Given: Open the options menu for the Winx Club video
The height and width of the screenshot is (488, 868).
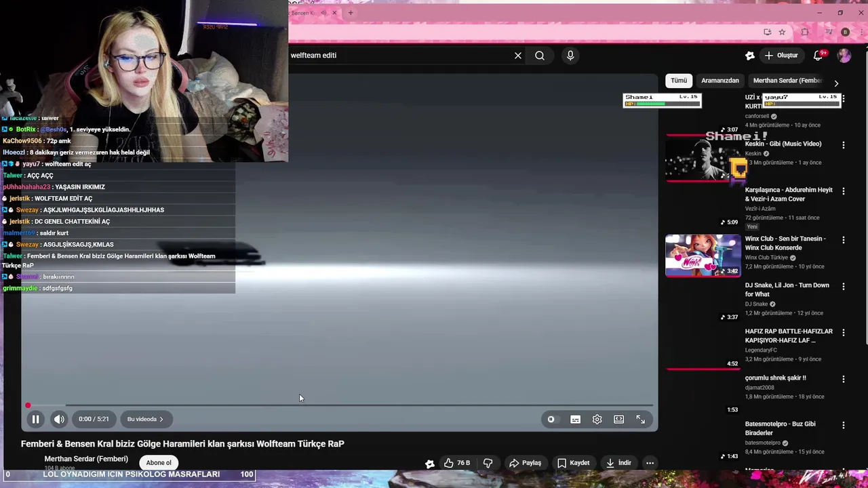Looking at the screenshot, I should [x=844, y=240].
